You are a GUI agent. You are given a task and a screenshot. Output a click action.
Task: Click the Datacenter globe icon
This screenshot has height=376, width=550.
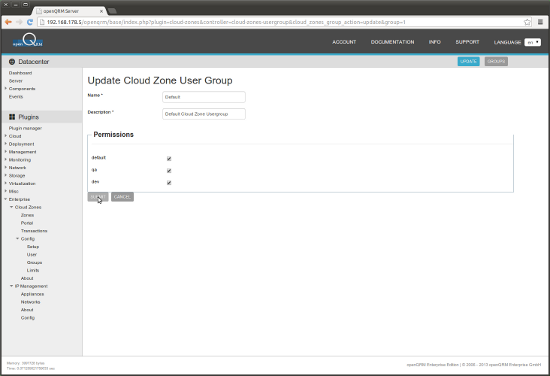[12, 62]
